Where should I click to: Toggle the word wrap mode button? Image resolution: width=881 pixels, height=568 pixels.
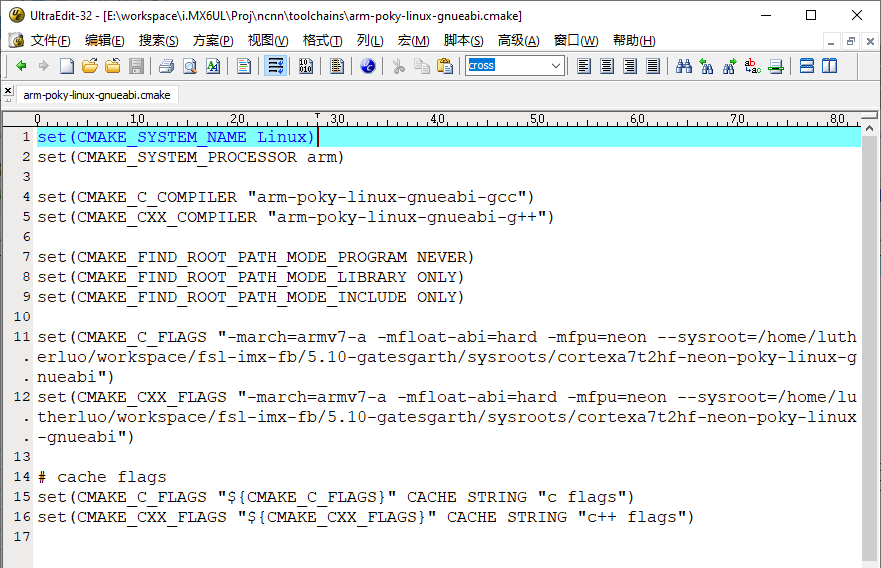[x=276, y=66]
